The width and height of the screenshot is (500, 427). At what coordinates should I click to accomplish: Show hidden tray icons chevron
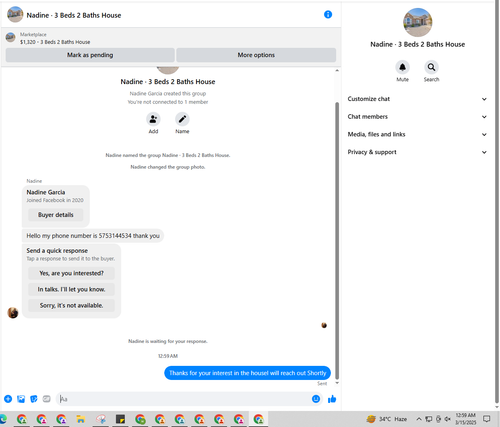click(419, 419)
